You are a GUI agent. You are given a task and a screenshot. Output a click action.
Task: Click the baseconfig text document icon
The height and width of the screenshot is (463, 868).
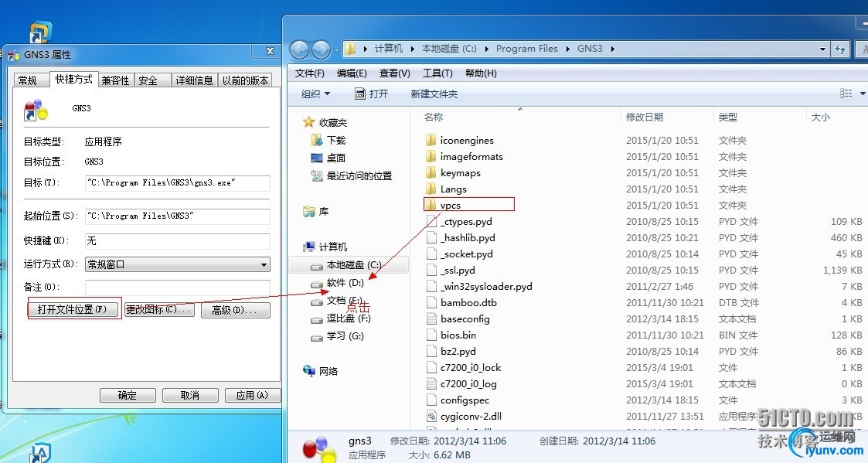coord(432,318)
